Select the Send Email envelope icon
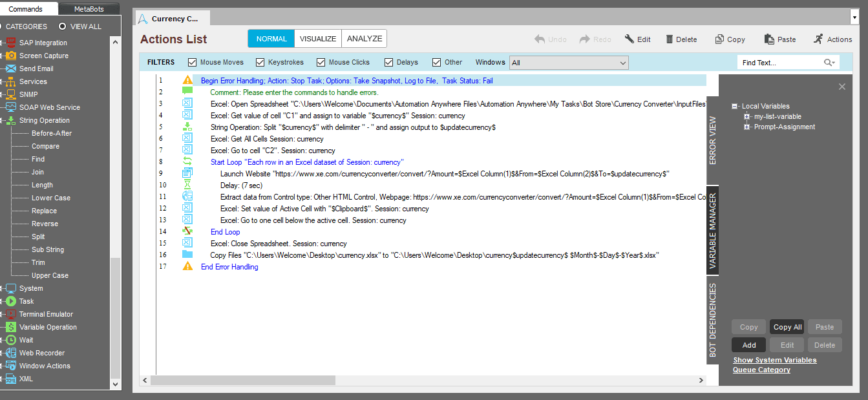Viewport: 868px width, 400px height. point(10,68)
